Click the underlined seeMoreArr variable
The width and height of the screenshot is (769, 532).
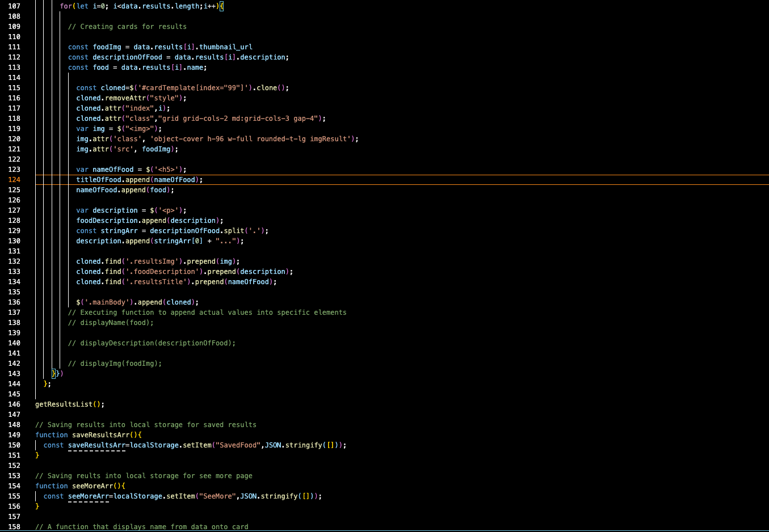[x=88, y=496]
